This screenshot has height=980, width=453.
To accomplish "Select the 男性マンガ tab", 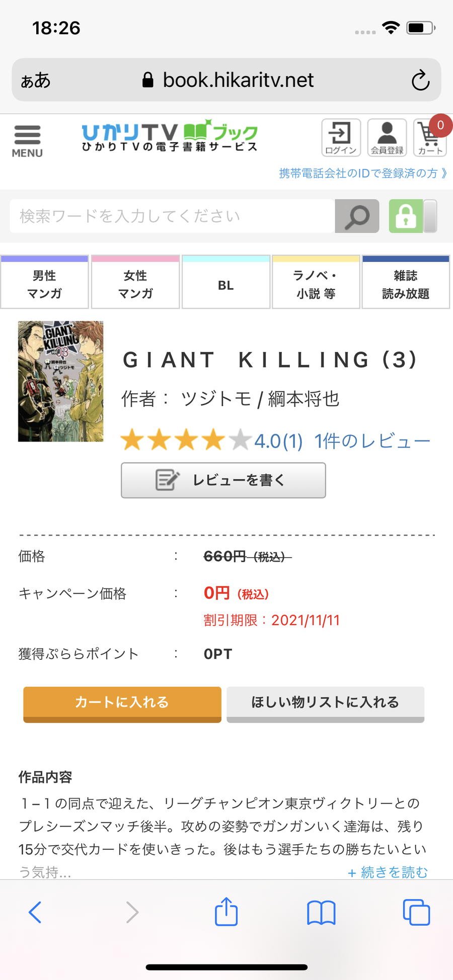I will click(44, 282).
